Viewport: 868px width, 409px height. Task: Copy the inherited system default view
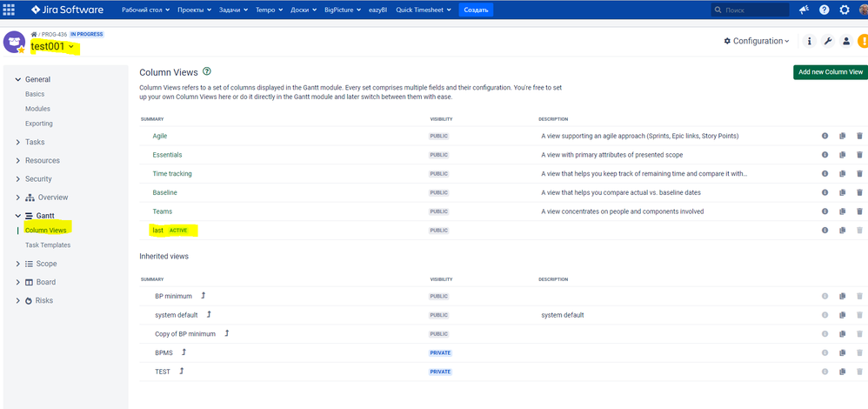(x=843, y=315)
